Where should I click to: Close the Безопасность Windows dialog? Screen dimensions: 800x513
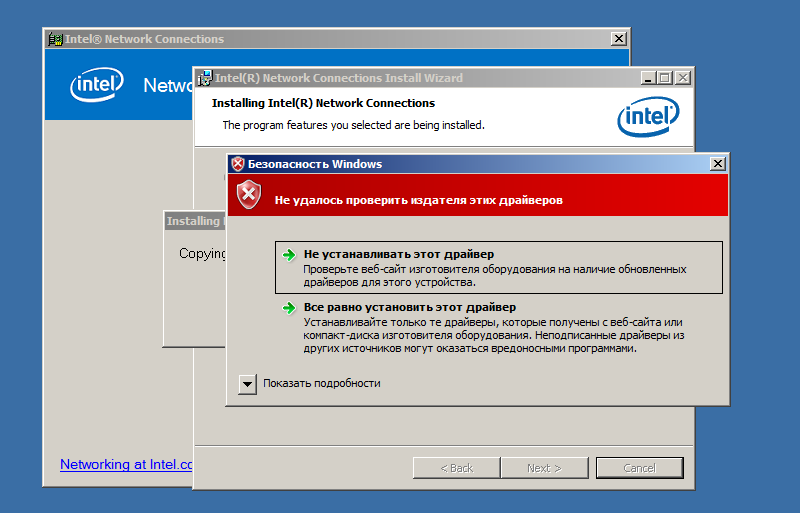(x=717, y=164)
